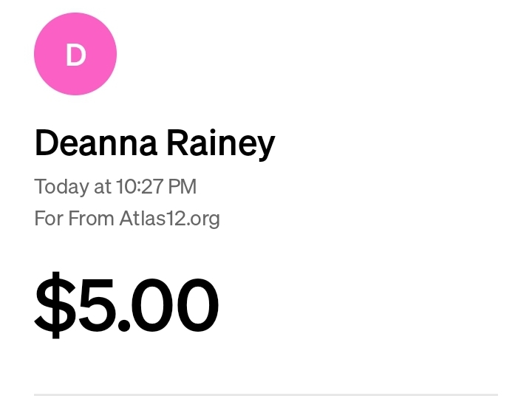Select the 10:27 PM time text
The height and width of the screenshot is (396, 532).
[156, 187]
